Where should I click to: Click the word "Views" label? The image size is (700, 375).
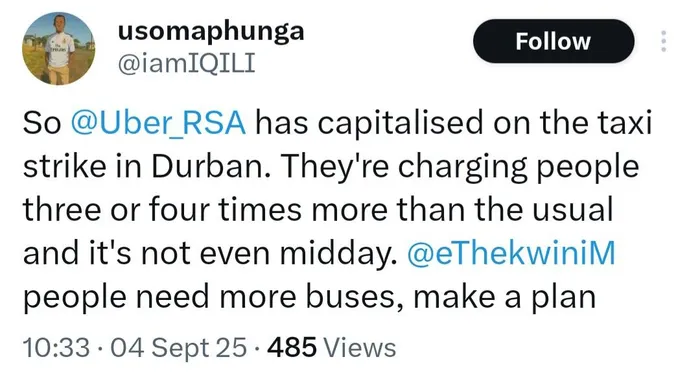pos(359,348)
